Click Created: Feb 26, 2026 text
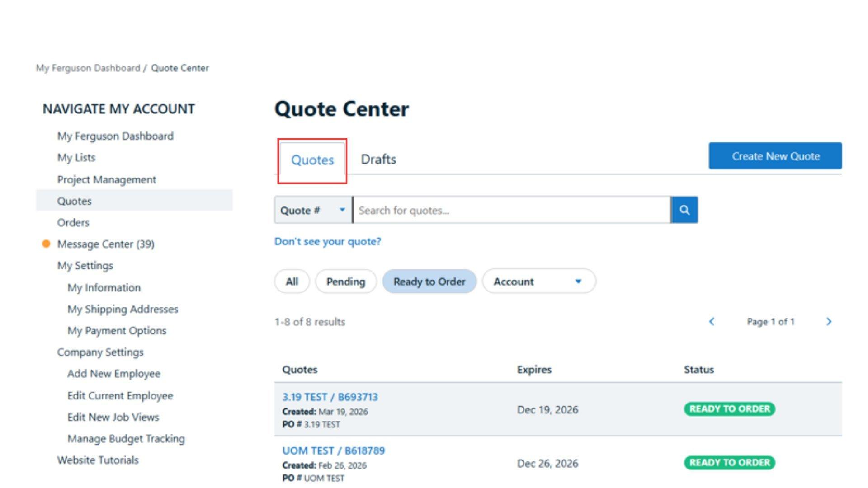 (325, 465)
